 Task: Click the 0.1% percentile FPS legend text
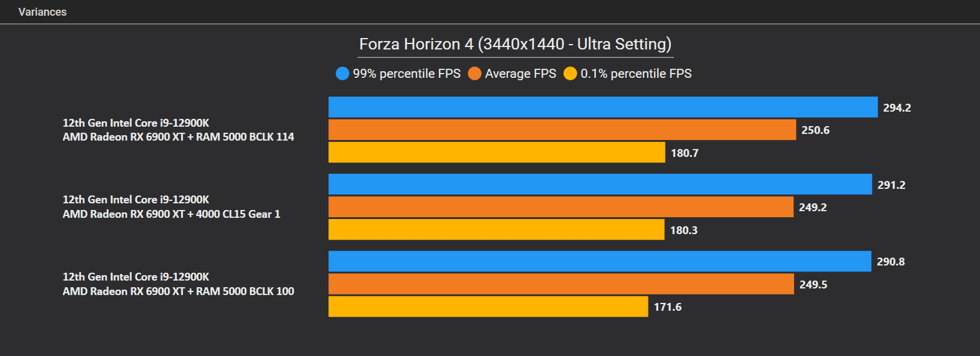(636, 74)
